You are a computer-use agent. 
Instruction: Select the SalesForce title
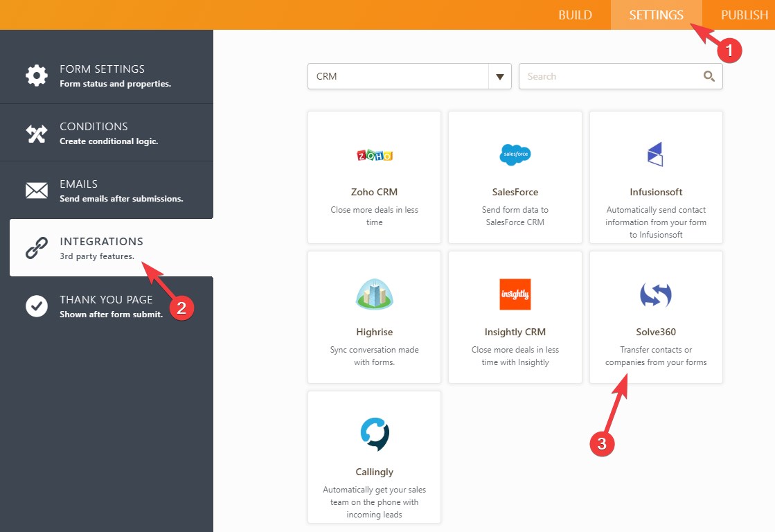515,192
